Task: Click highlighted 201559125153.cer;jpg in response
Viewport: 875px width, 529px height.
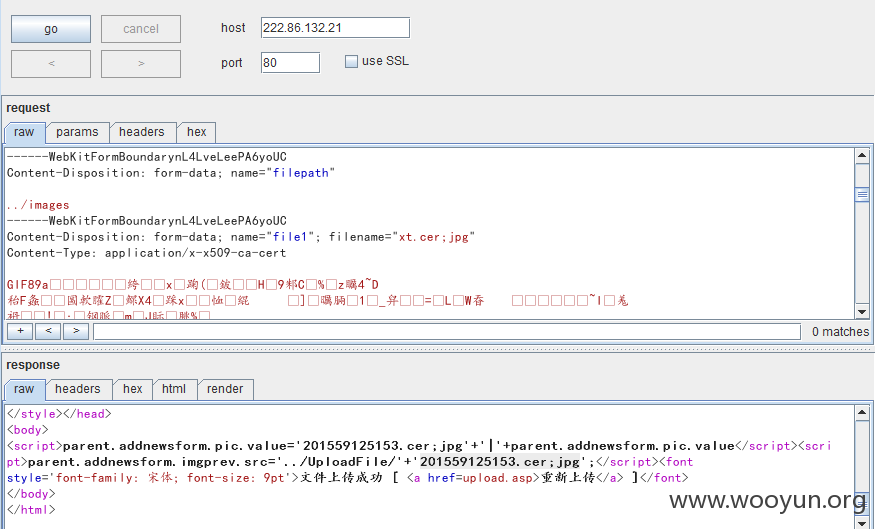Action: tap(500, 462)
